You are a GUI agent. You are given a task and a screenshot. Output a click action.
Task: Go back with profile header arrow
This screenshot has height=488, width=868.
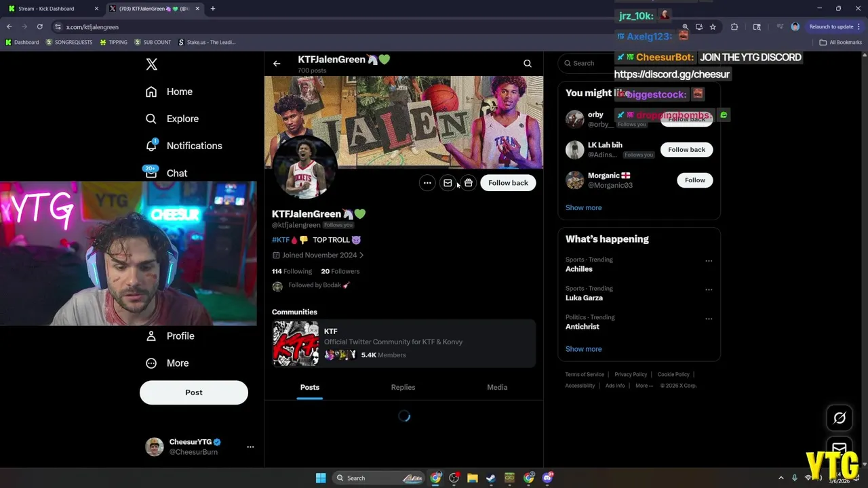tap(277, 64)
